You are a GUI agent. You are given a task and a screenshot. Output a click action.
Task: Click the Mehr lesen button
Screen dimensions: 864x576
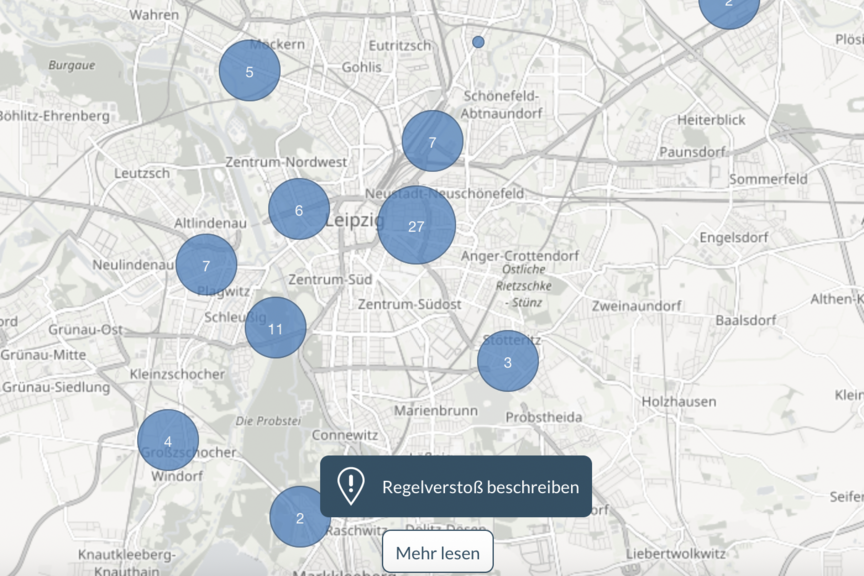coord(438,552)
